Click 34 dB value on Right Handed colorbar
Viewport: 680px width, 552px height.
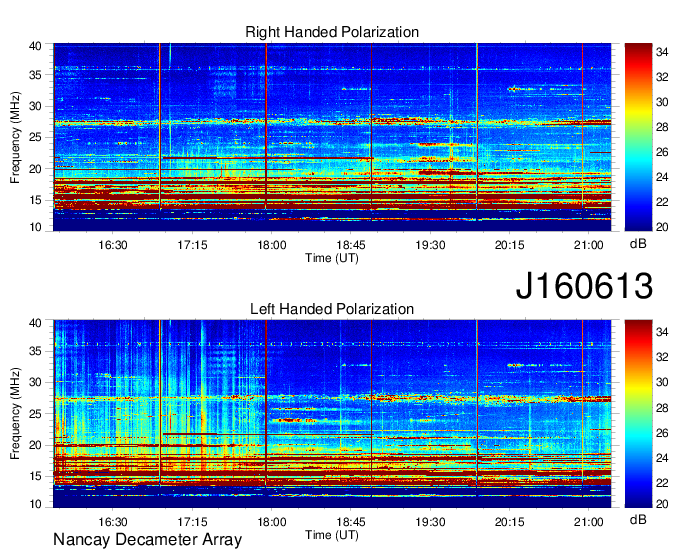click(662, 52)
